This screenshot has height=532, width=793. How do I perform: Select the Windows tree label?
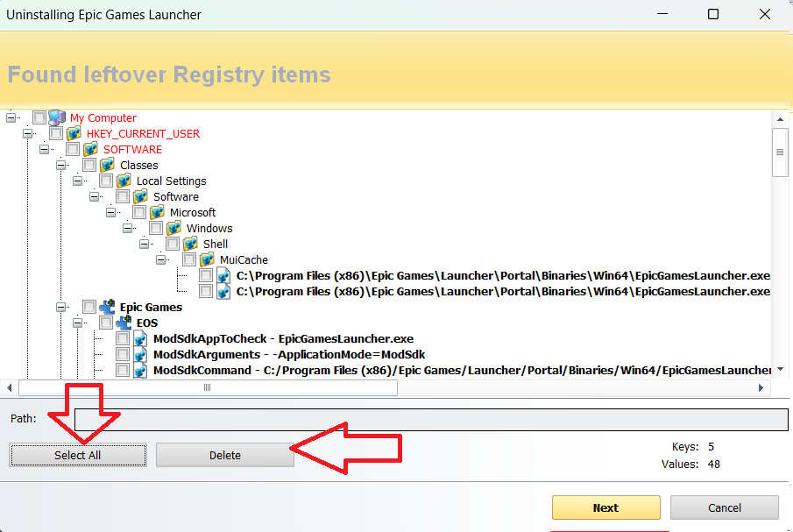(209, 228)
